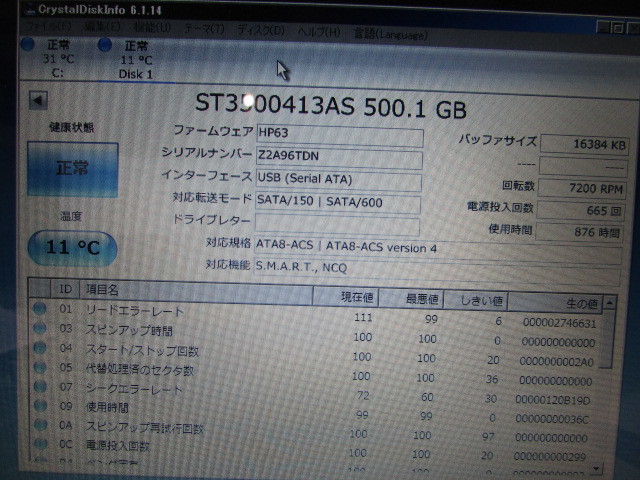Viewport: 640px width, 480px height.
Task: Click the blue status dot for C: drive
Action: (28, 44)
